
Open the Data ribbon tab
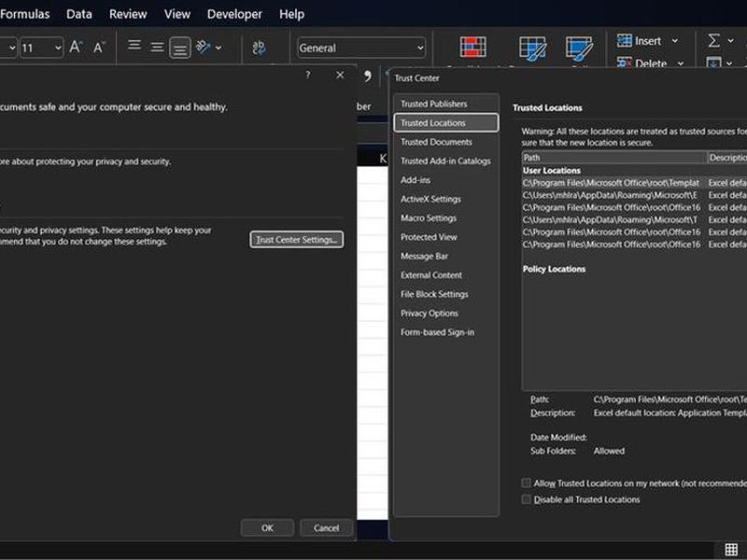click(79, 14)
